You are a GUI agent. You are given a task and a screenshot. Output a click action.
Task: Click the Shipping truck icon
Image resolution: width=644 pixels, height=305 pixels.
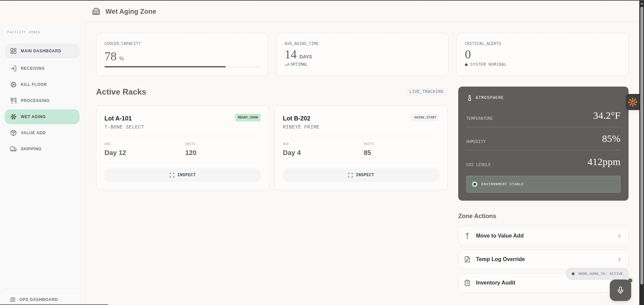point(13,149)
